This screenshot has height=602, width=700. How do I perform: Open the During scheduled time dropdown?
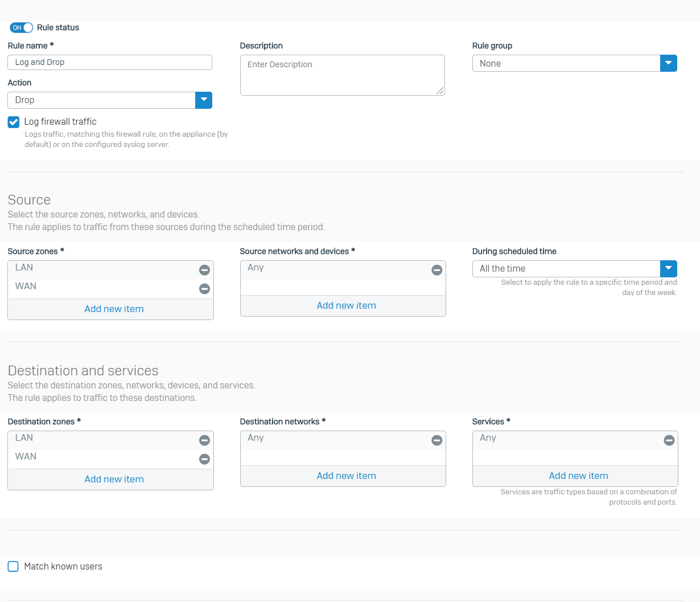(x=575, y=269)
